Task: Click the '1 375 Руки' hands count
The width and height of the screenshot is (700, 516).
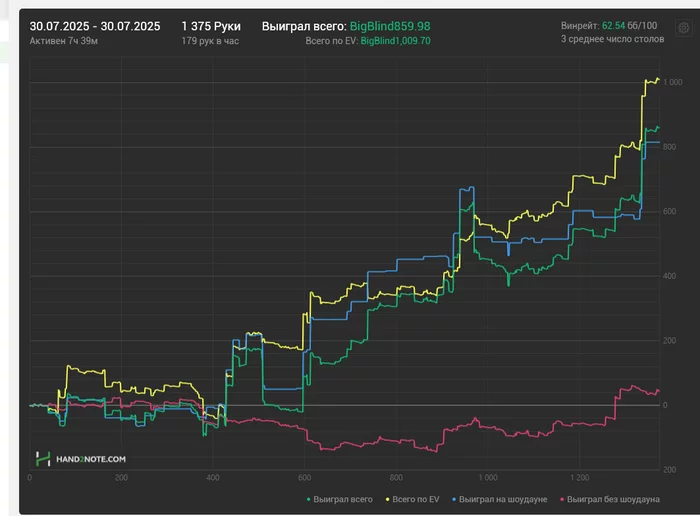Action: pos(211,26)
